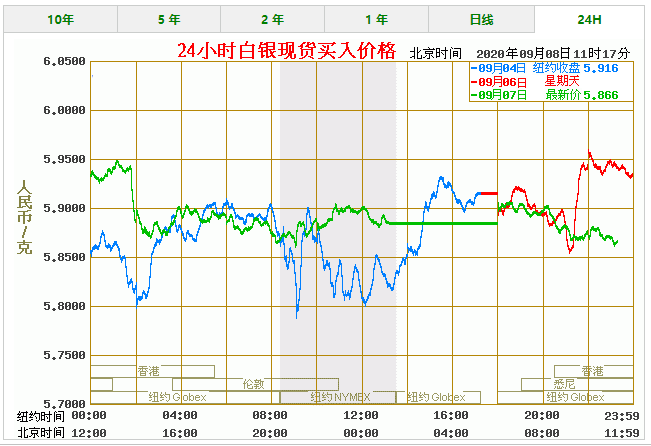Click the 5.9000 y-axis label
651x446 pixels.
pos(64,208)
